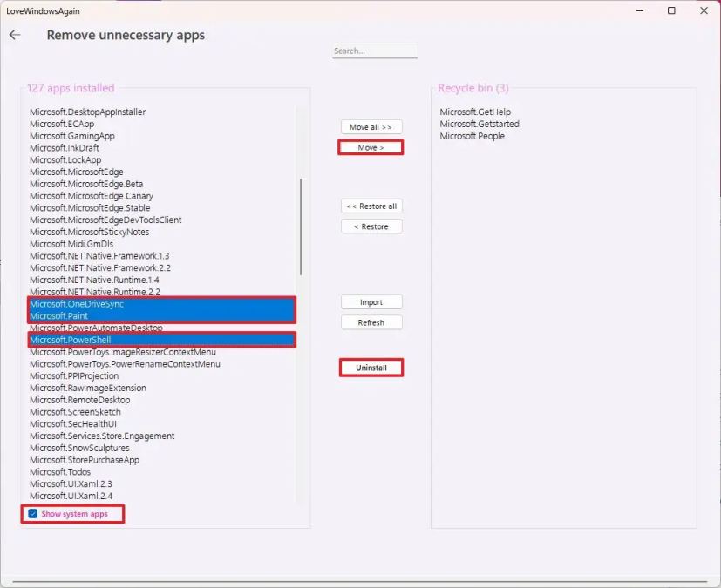721x588 pixels.
Task: Click the Import button
Action: (x=371, y=302)
